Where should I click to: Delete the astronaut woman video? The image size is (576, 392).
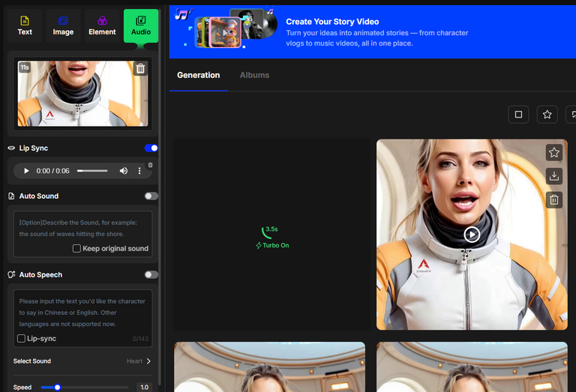coord(554,200)
